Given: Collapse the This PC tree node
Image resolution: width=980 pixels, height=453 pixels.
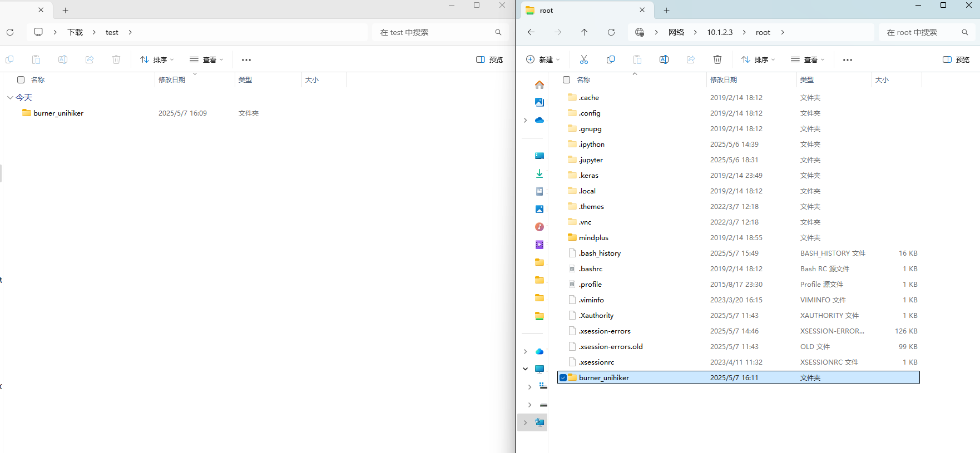Looking at the screenshot, I should click(x=526, y=369).
